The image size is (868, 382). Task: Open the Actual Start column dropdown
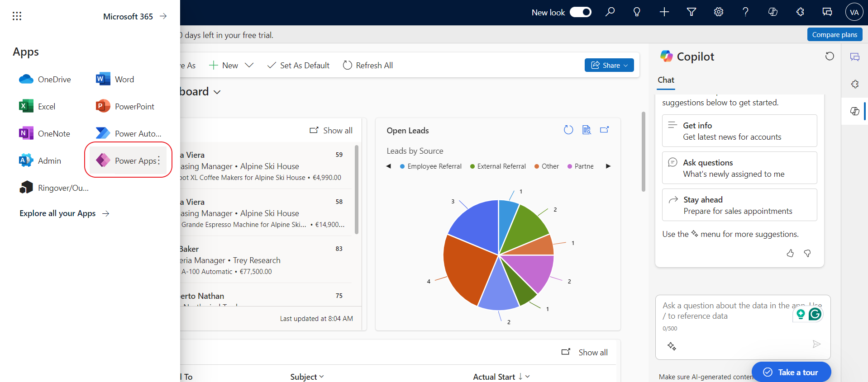pyautogui.click(x=528, y=377)
